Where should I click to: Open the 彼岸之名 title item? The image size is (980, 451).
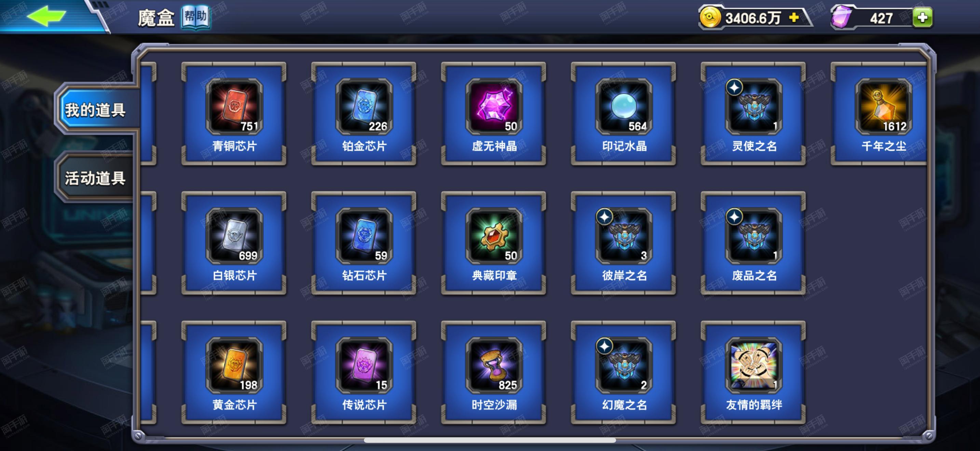pyautogui.click(x=624, y=243)
